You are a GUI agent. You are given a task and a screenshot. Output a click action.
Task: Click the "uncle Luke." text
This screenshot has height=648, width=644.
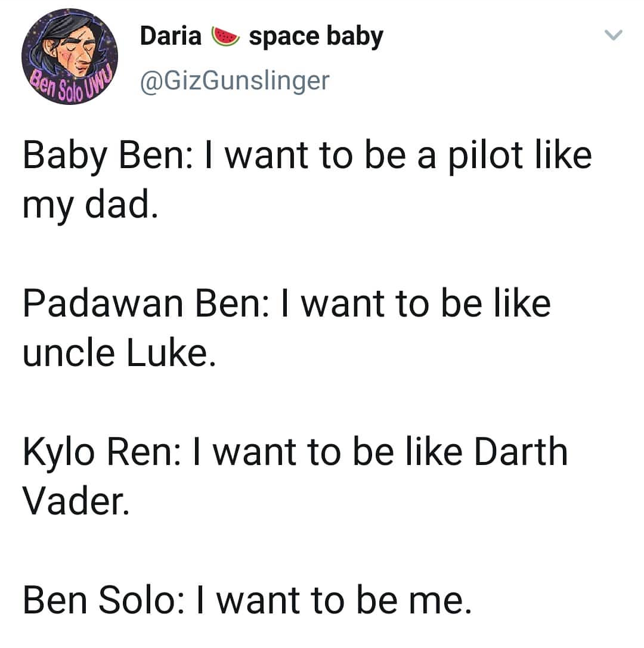119,355
